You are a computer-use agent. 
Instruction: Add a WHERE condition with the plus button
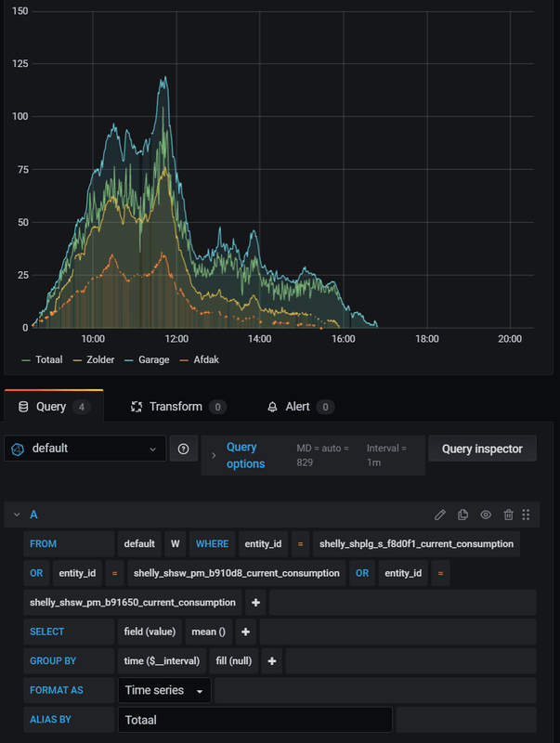point(255,602)
